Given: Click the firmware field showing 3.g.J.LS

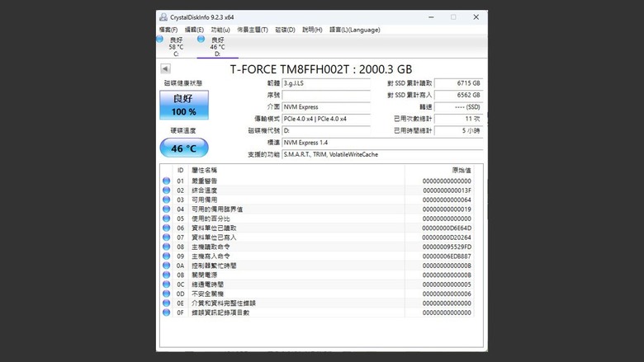Looking at the screenshot, I should tap(326, 83).
